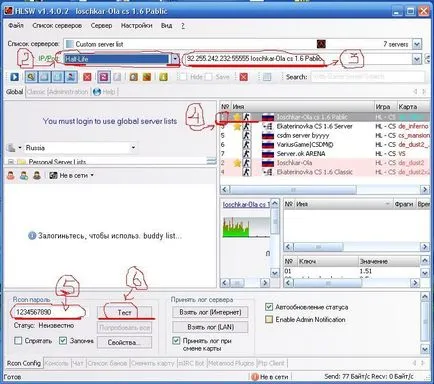Click scroll-down arrow of Rcon panel
The image size is (434, 384).
point(425,349)
